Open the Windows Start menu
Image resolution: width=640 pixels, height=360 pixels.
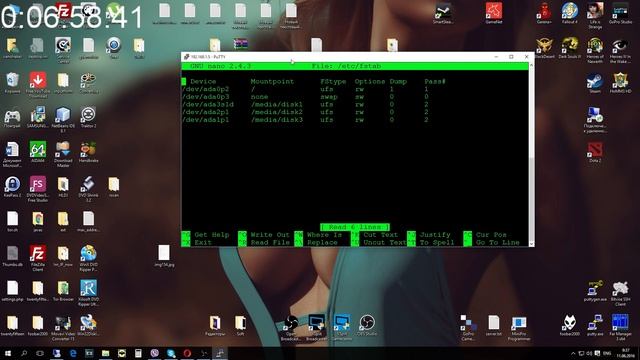(8, 353)
